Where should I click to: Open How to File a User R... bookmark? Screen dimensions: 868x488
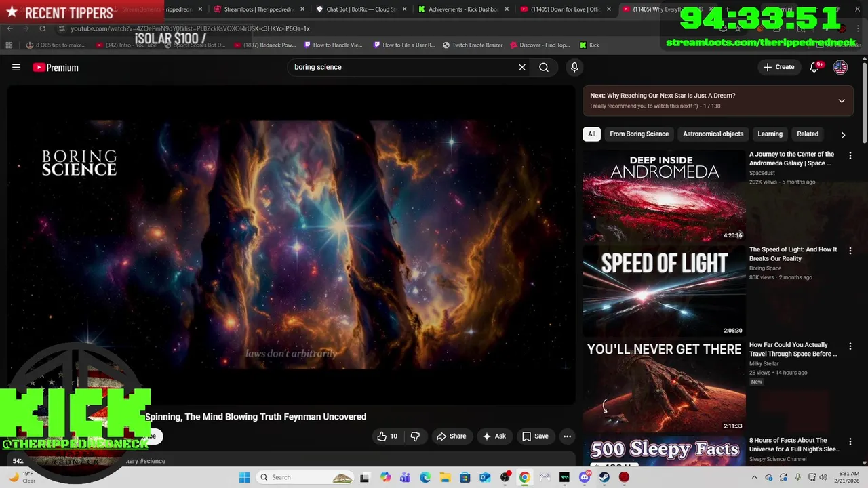[404, 45]
